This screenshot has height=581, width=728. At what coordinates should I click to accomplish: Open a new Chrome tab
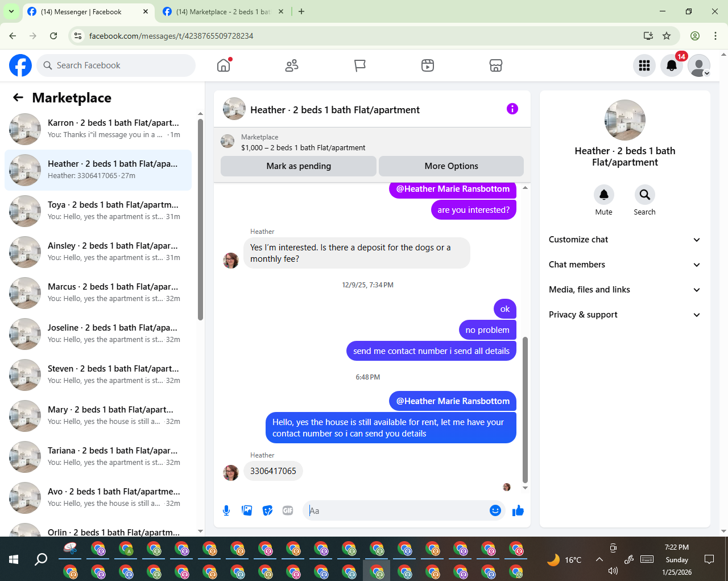(x=301, y=11)
